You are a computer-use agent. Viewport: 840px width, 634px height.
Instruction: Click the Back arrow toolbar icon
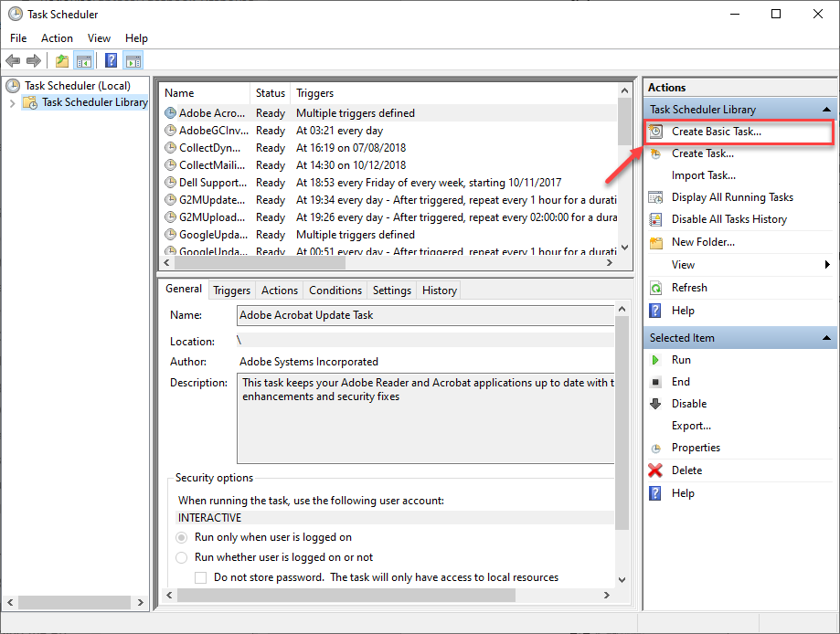point(13,61)
